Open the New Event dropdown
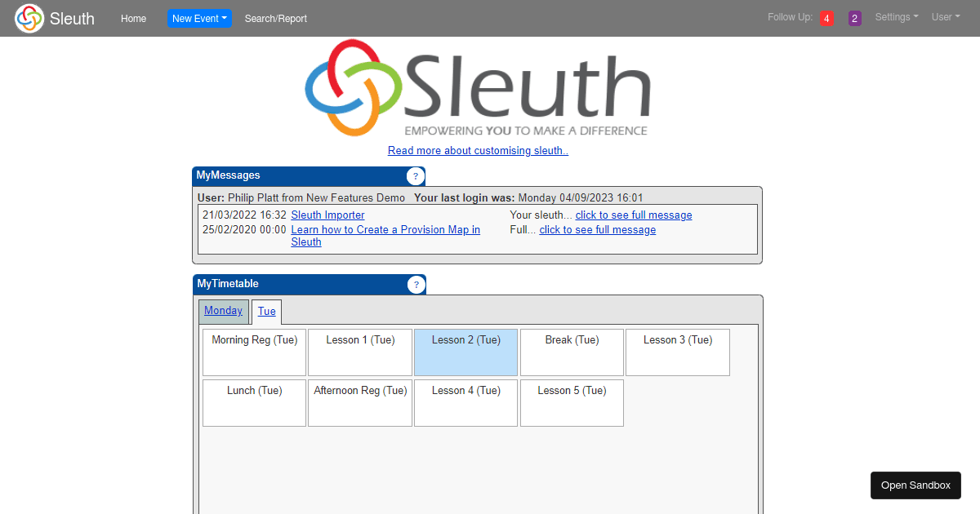Screen dimensions: 980x514 click(x=199, y=17)
